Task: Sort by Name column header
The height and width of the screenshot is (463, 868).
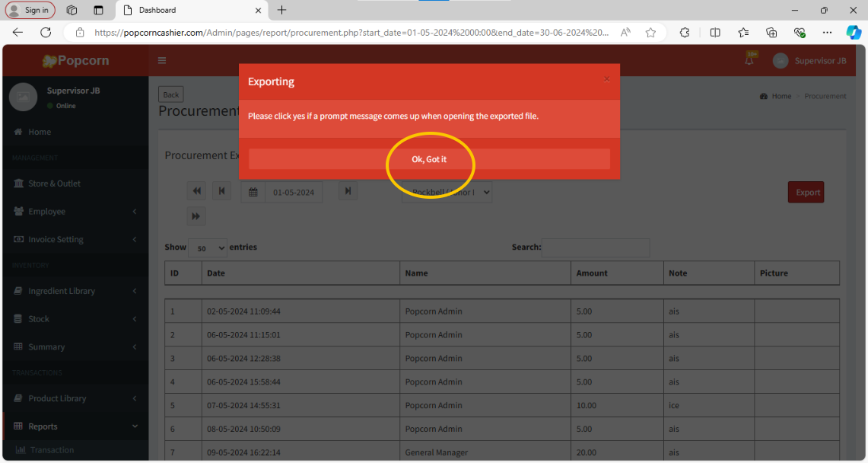Action: (485, 273)
